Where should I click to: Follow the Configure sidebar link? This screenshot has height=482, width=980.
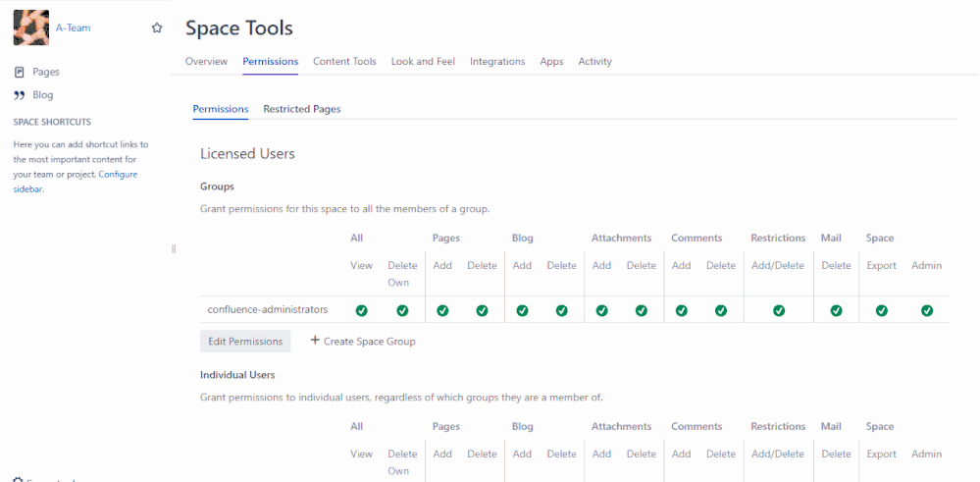[118, 175]
